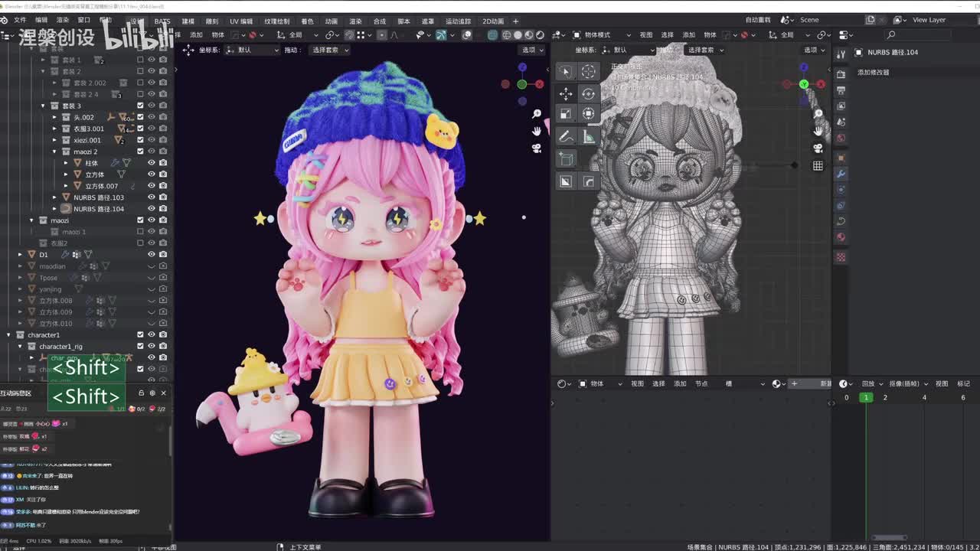Click the pan hand icon in right viewport

pos(818,131)
